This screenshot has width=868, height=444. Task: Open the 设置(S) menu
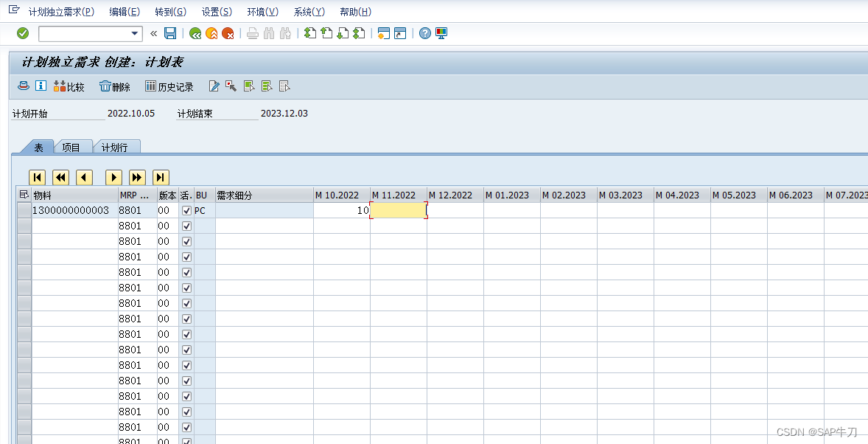(x=217, y=12)
